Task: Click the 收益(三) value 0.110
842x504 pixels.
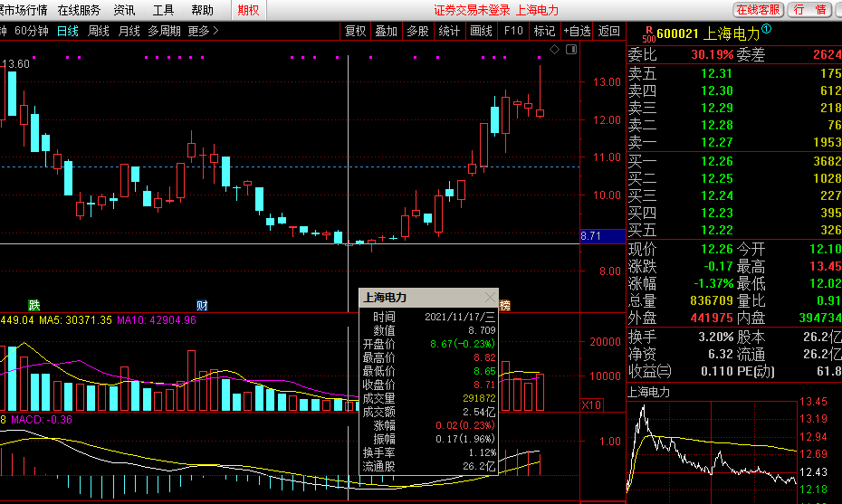Action: [718, 371]
